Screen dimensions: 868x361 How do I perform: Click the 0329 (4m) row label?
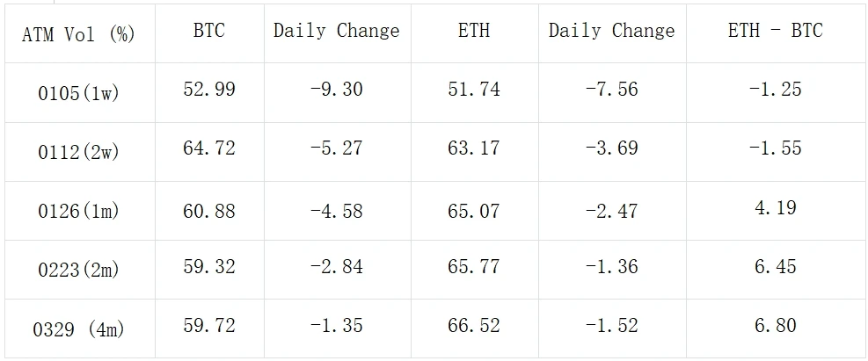click(79, 330)
